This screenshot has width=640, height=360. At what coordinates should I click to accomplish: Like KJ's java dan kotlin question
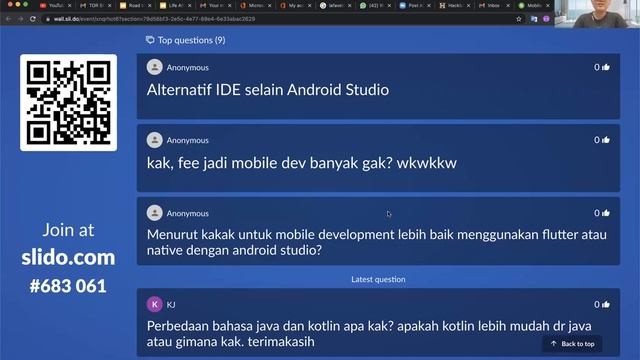pos(606,304)
